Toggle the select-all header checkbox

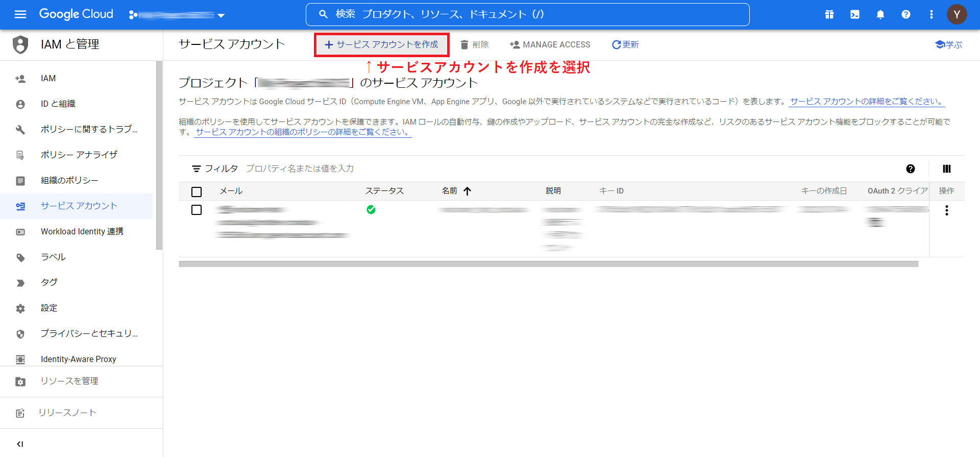[x=197, y=191]
